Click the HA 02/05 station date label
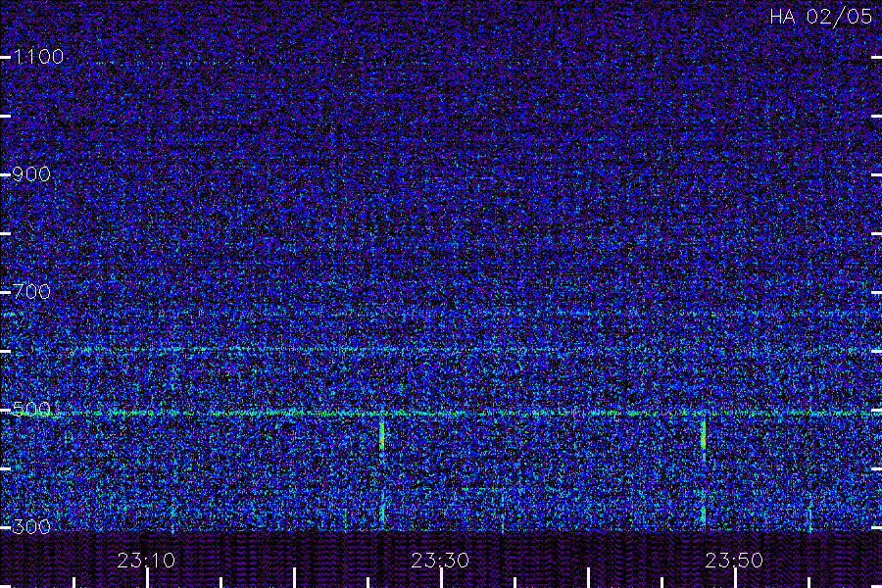 (x=820, y=17)
